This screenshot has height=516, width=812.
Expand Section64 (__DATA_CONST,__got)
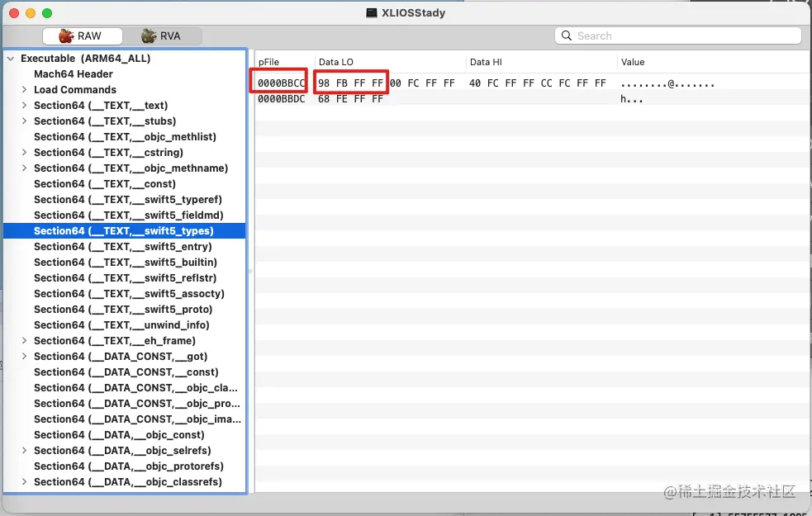tap(24, 356)
